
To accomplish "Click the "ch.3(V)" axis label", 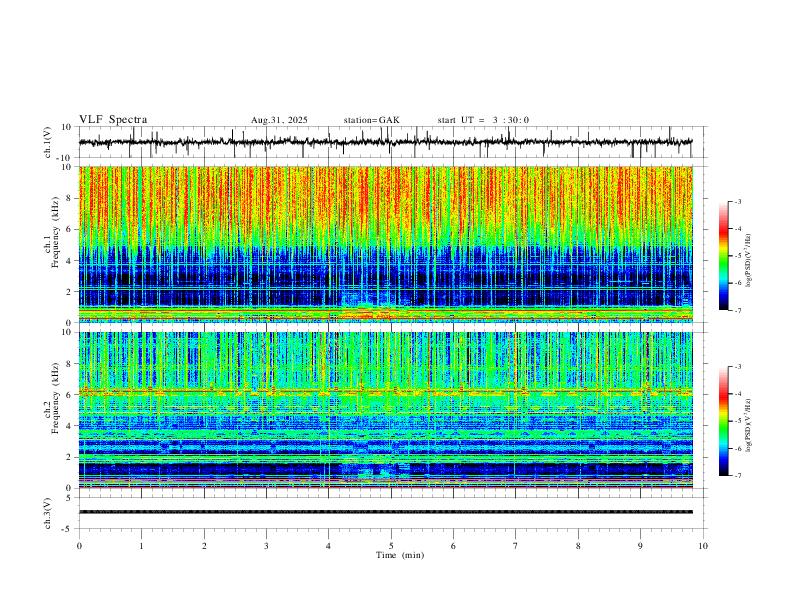I will click(48, 513).
